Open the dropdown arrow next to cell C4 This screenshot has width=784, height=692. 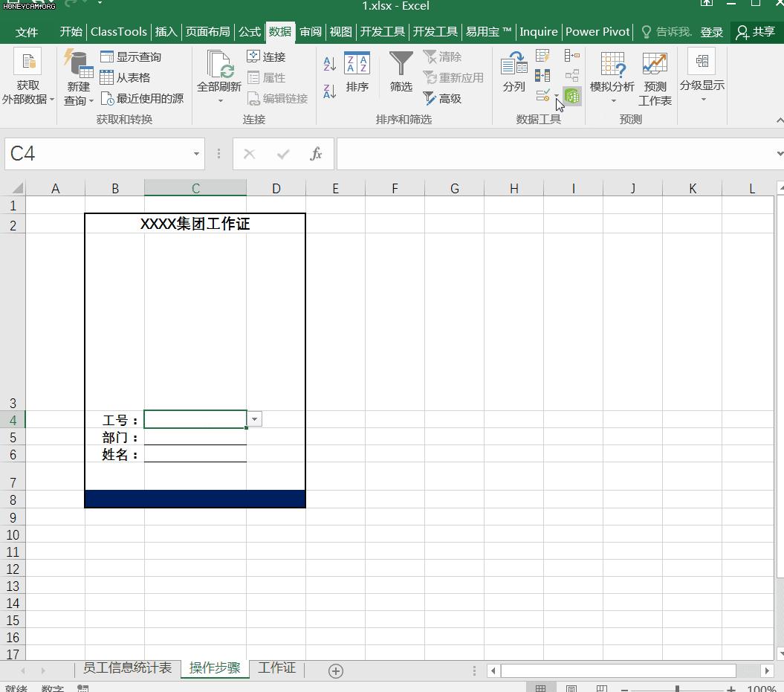coord(254,419)
